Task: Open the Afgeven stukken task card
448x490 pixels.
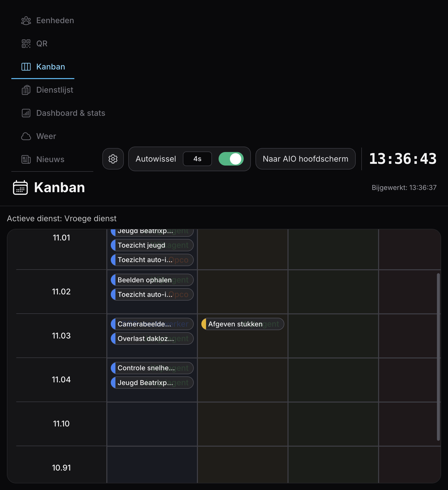Action: 242,324
